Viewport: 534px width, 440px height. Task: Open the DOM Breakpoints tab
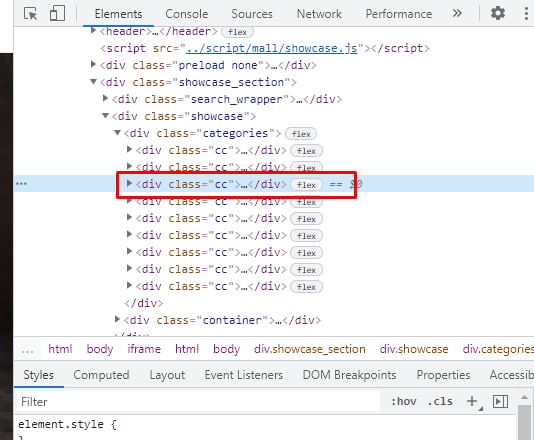click(349, 375)
